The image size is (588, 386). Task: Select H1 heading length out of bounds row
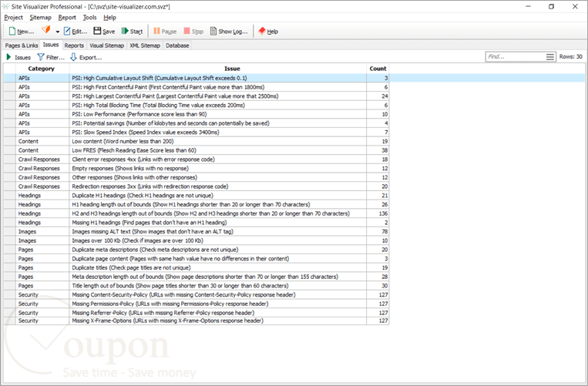pyautogui.click(x=197, y=204)
